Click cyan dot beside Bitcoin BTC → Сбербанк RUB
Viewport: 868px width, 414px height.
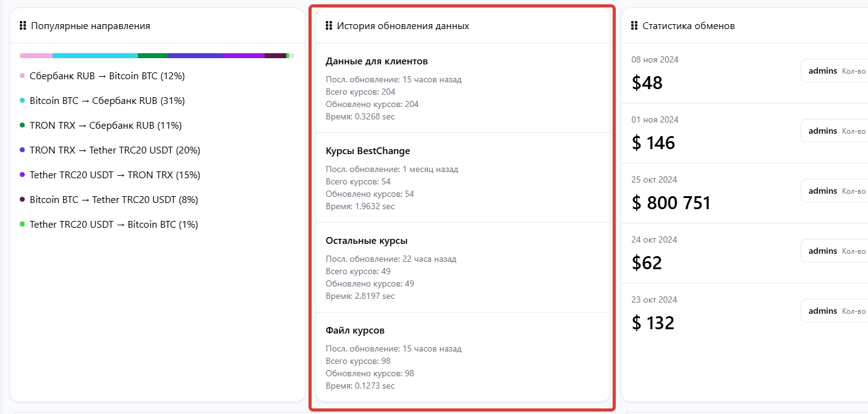22,101
